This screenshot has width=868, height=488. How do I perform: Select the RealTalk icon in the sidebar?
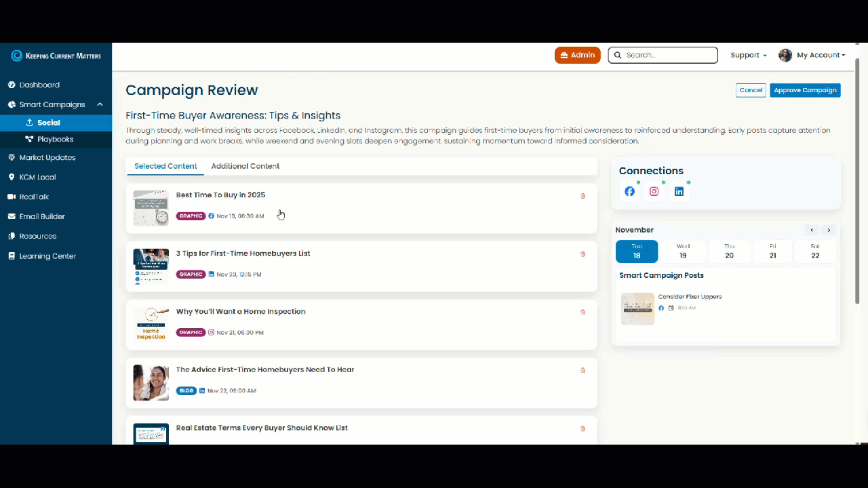tap(12, 197)
